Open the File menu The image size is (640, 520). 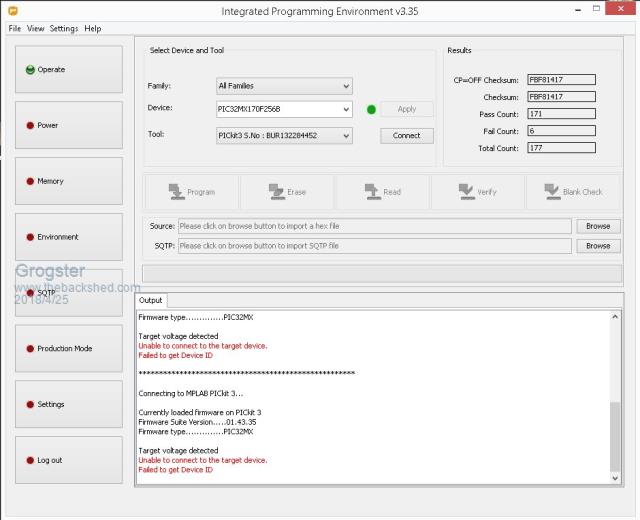click(x=15, y=29)
